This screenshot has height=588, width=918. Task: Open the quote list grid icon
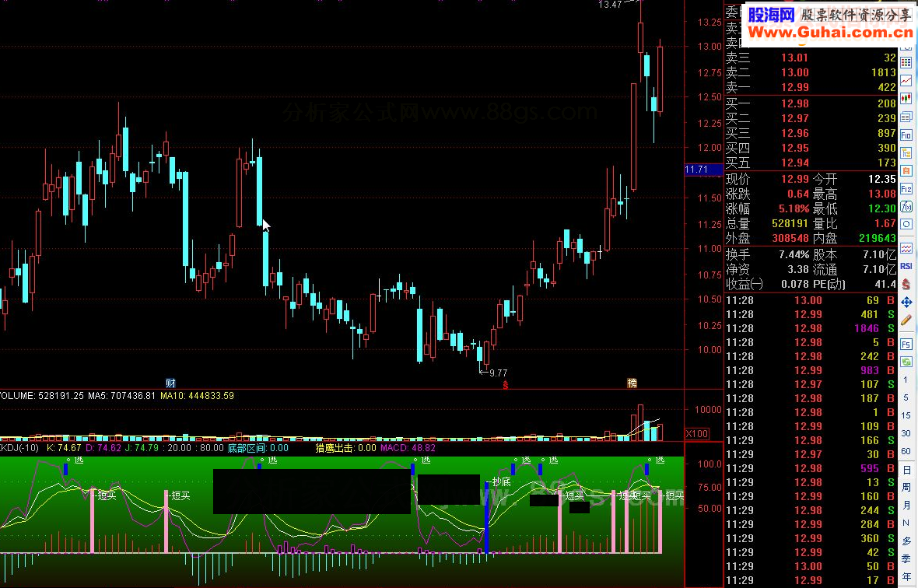click(x=906, y=62)
